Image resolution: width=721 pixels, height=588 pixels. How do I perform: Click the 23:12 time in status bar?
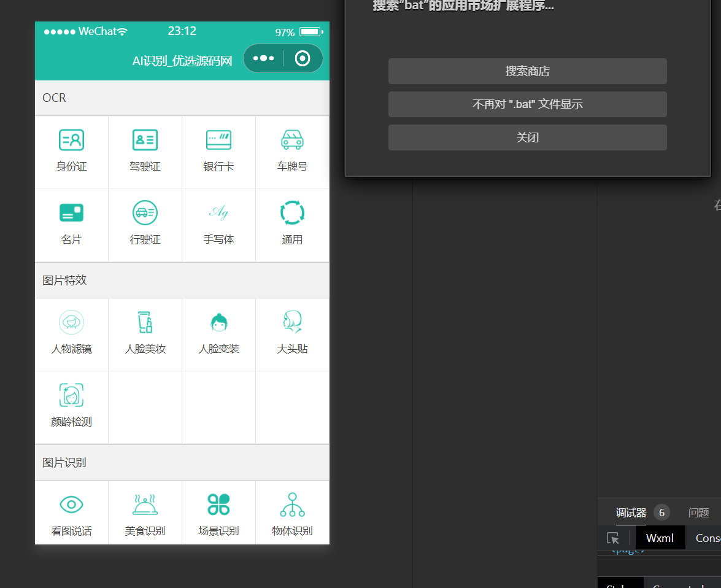click(182, 31)
